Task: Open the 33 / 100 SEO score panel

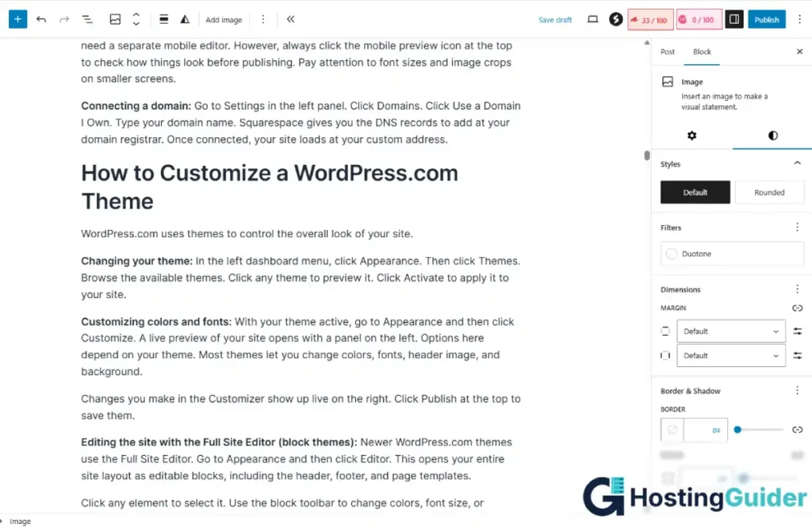Action: (x=650, y=20)
